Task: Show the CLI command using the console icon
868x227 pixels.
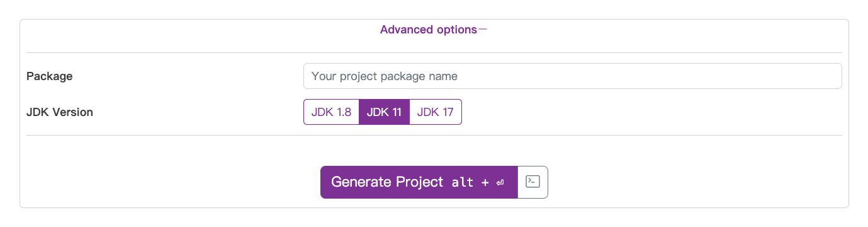Action: coord(533,182)
